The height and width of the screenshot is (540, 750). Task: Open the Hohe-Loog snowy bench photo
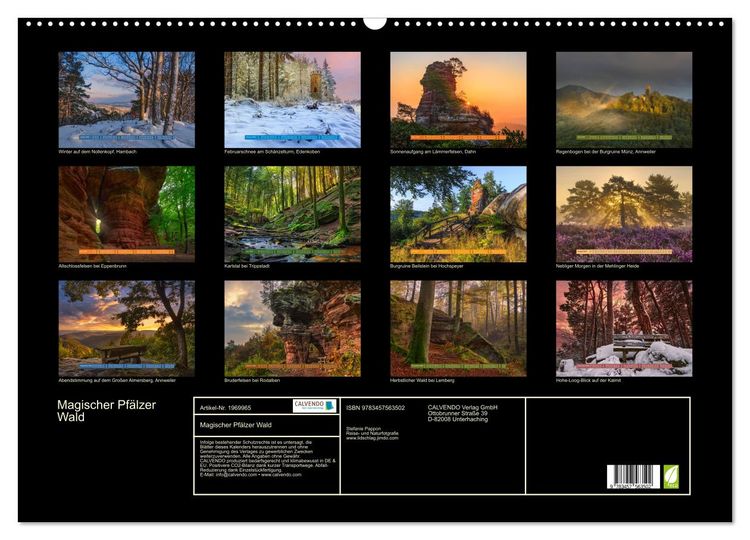click(x=624, y=328)
